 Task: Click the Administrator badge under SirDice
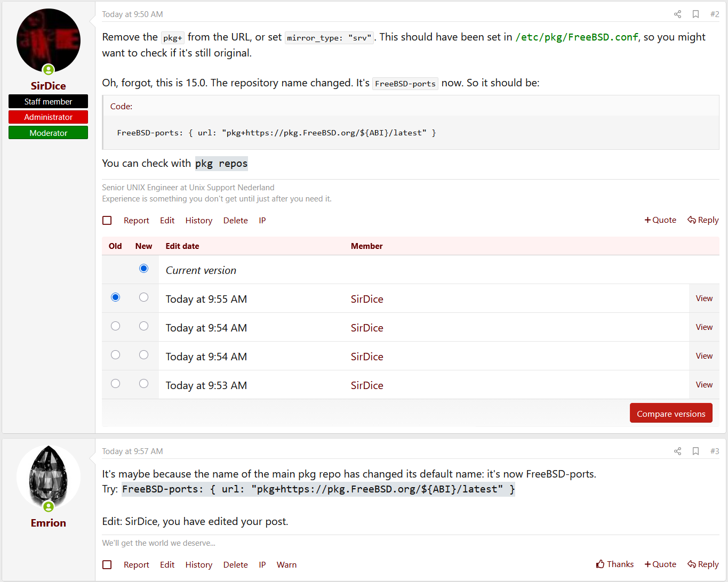[x=49, y=117]
